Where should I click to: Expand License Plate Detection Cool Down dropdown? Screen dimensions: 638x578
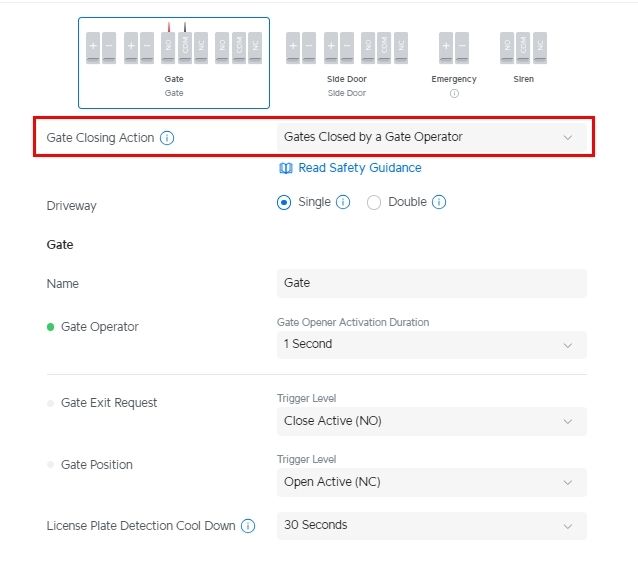point(431,525)
